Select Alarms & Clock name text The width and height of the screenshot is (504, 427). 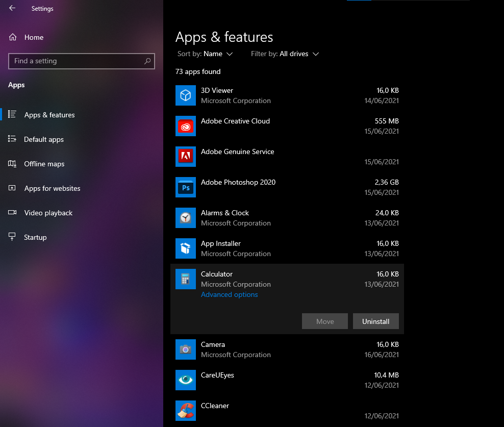tap(225, 213)
